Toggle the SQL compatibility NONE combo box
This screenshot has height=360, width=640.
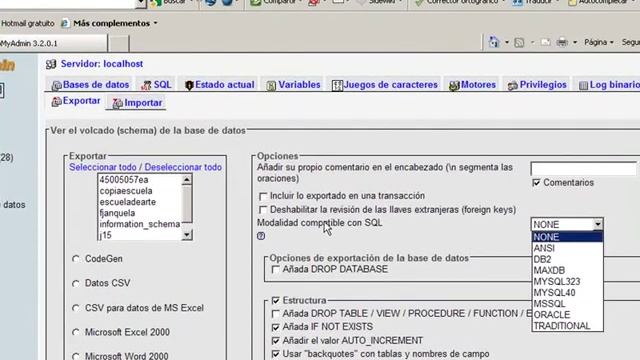pos(567,224)
